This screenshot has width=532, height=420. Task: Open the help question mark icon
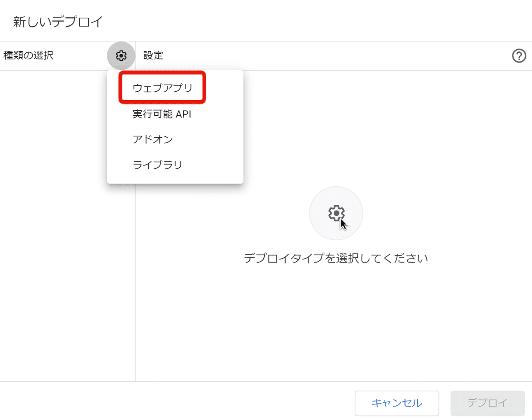coord(519,56)
